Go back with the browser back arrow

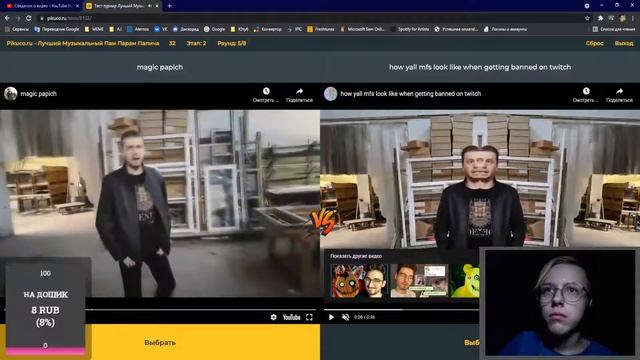pyautogui.click(x=7, y=18)
